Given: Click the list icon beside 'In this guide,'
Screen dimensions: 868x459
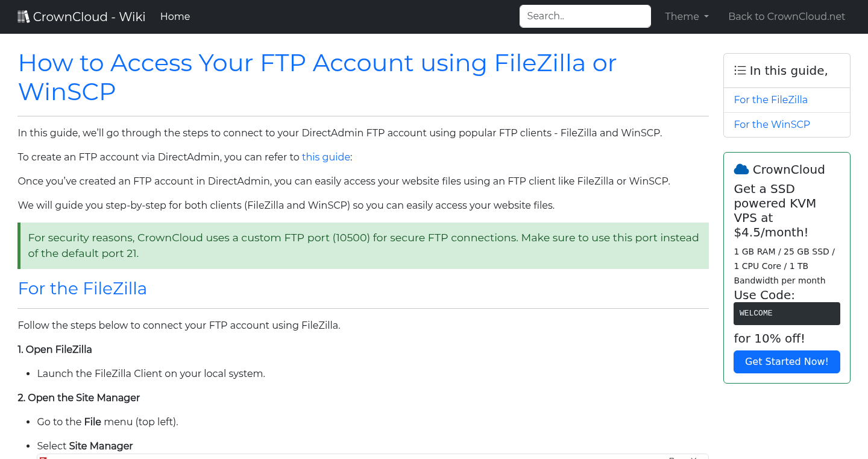Looking at the screenshot, I should [x=740, y=70].
